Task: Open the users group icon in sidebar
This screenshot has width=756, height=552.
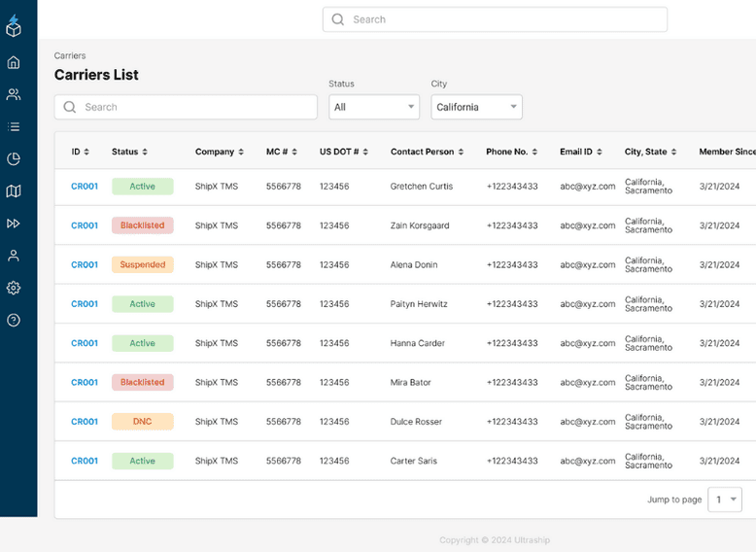Action: (14, 94)
